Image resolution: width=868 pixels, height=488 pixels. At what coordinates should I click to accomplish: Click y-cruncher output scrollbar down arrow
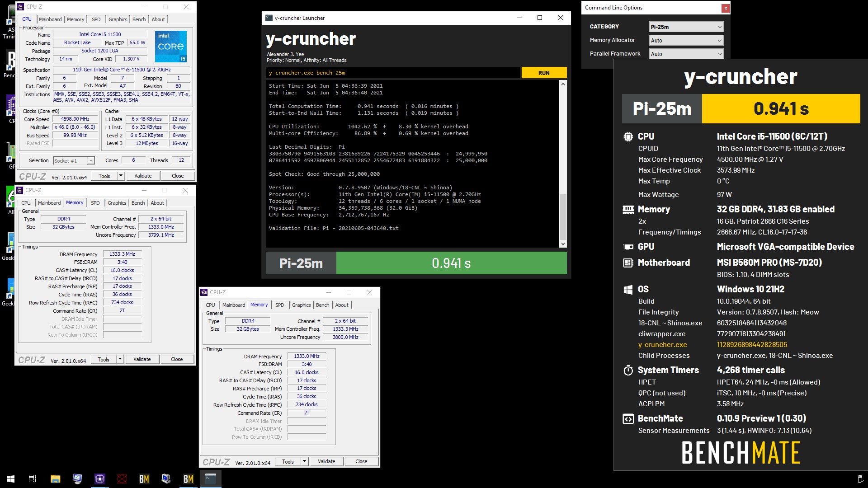coord(563,244)
